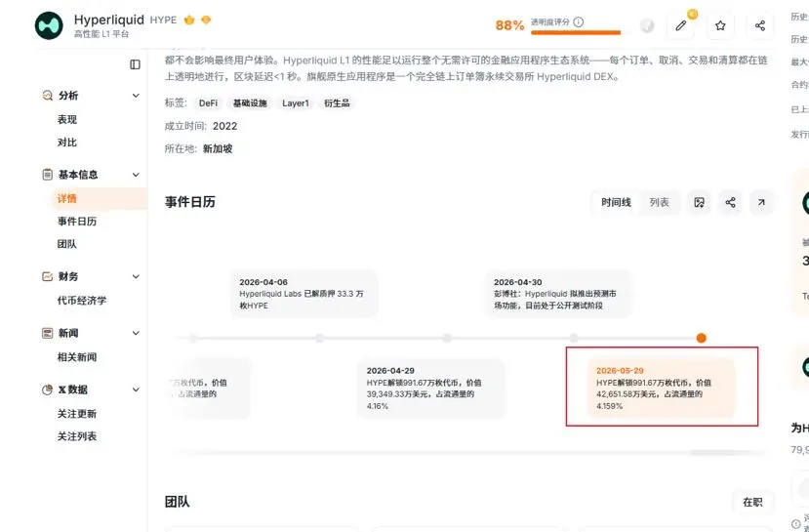The height and width of the screenshot is (532, 809).
Task: Open 对比 in sidebar
Action: tap(67, 143)
